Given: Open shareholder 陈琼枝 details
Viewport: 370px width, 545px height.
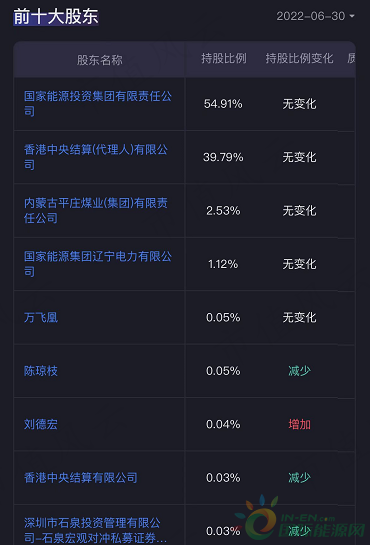Looking at the screenshot, I should pyautogui.click(x=41, y=371).
